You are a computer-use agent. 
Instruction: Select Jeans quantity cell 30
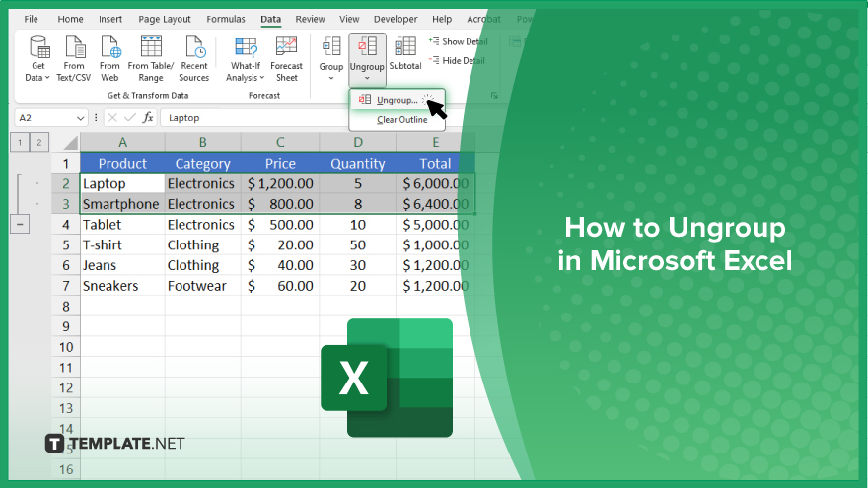click(x=358, y=265)
